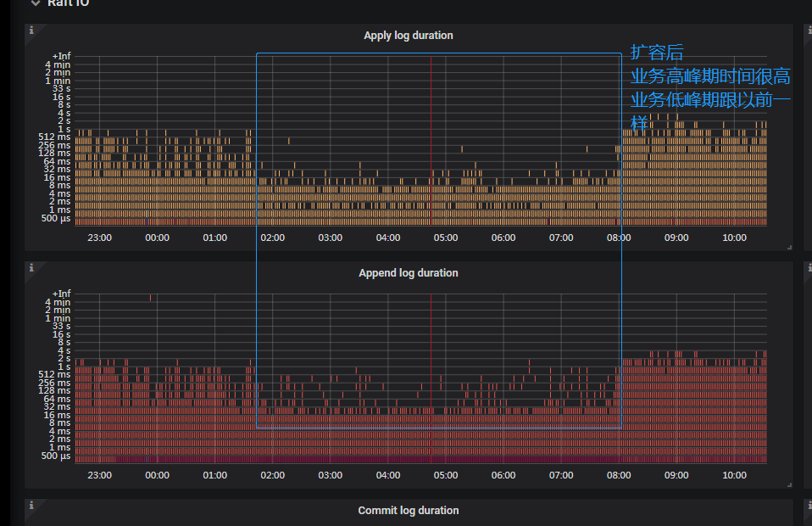Click the Raft IO row title
Viewport: 812px width, 526px height.
click(68, 3)
